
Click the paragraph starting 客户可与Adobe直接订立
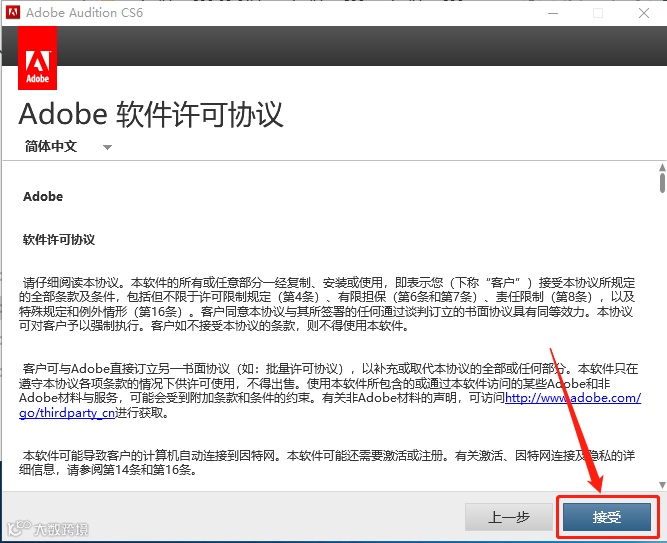pos(330,391)
